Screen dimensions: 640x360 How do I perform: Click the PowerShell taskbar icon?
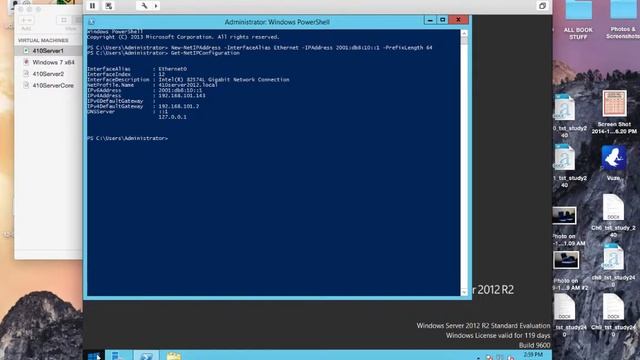[x=146, y=356]
